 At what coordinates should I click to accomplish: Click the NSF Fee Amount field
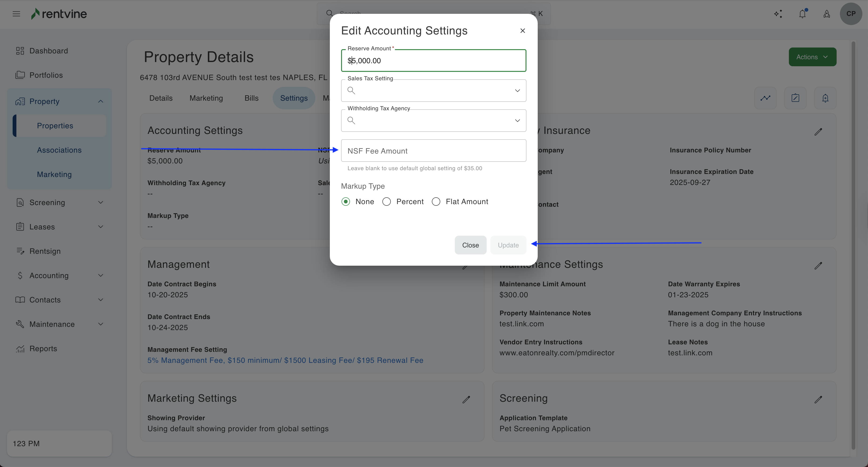[433, 151]
